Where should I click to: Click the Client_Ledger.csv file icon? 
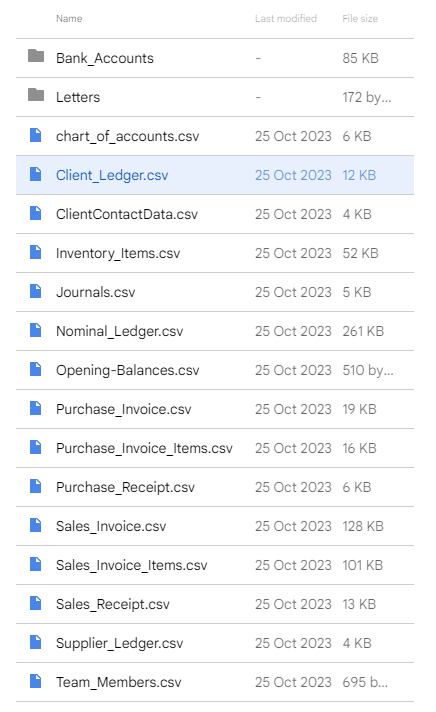click(35, 174)
